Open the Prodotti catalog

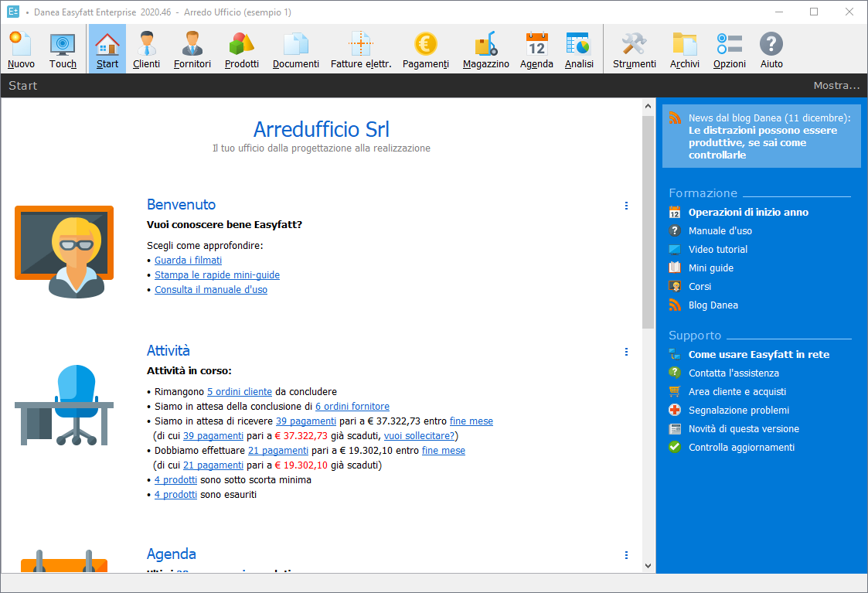tap(242, 49)
